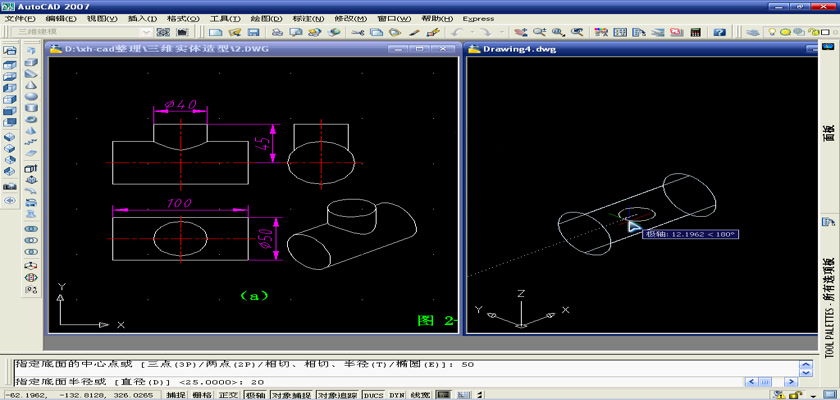Select the Cone tool in modeling toolbar

31,85
